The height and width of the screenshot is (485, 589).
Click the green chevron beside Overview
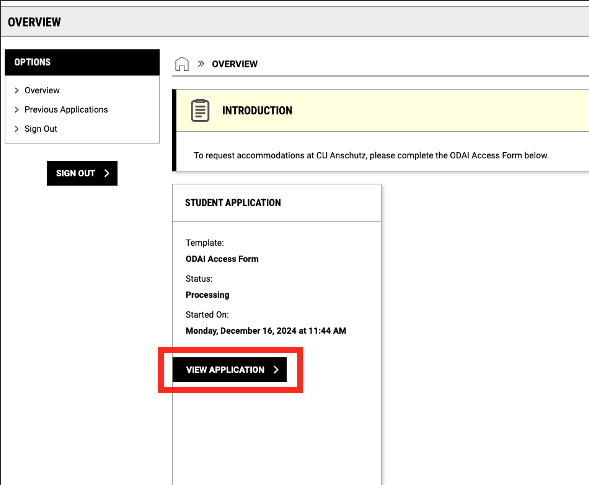(17, 91)
